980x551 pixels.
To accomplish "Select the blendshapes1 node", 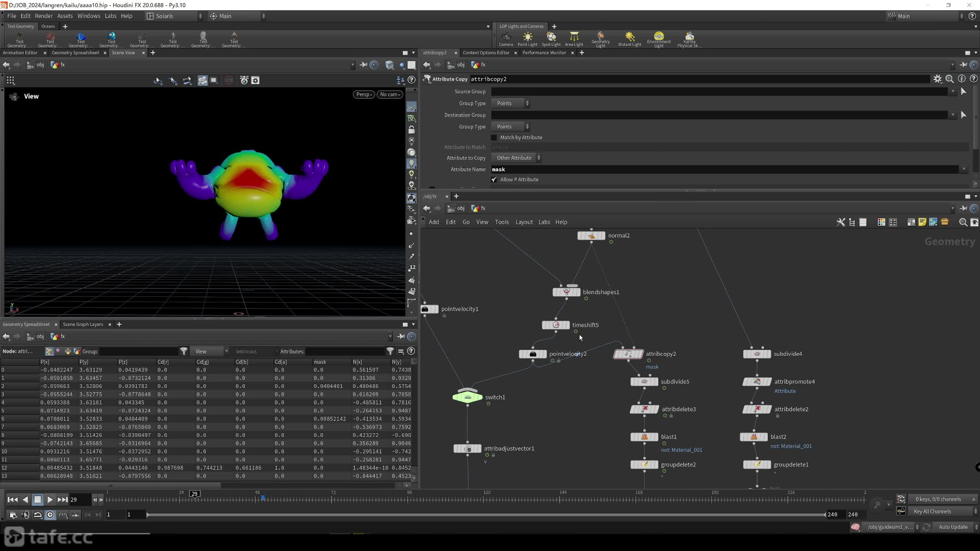I will (x=566, y=292).
